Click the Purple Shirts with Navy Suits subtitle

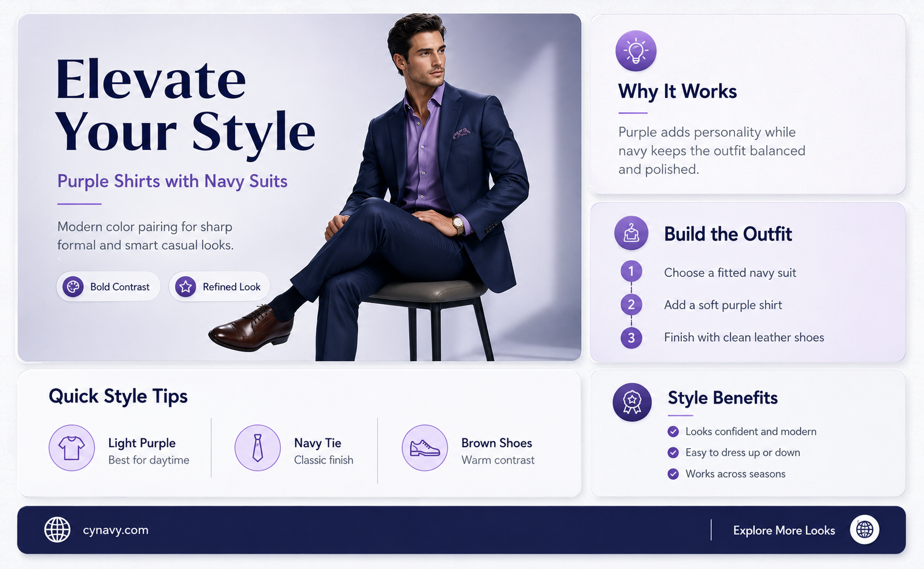coord(172,181)
